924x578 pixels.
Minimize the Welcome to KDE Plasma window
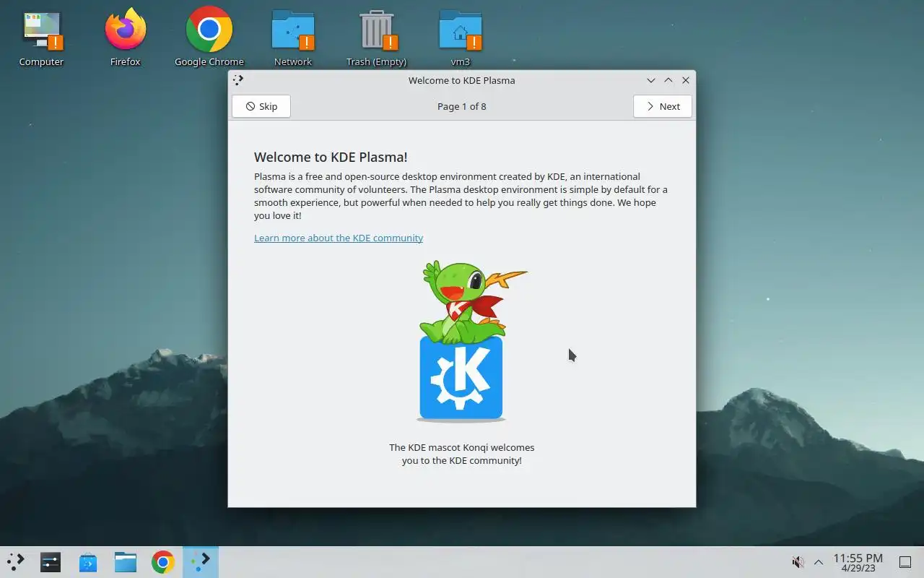(x=651, y=80)
